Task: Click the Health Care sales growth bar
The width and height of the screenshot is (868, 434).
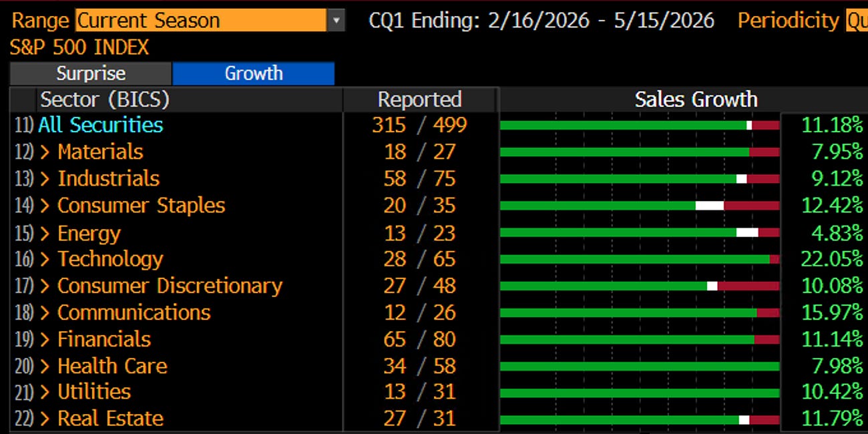Action: (640, 366)
